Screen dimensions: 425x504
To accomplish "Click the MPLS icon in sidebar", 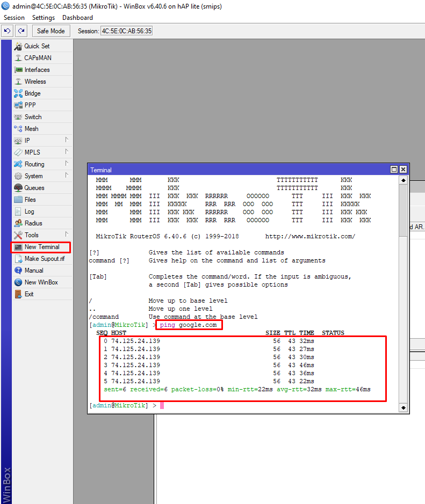I will [x=18, y=152].
